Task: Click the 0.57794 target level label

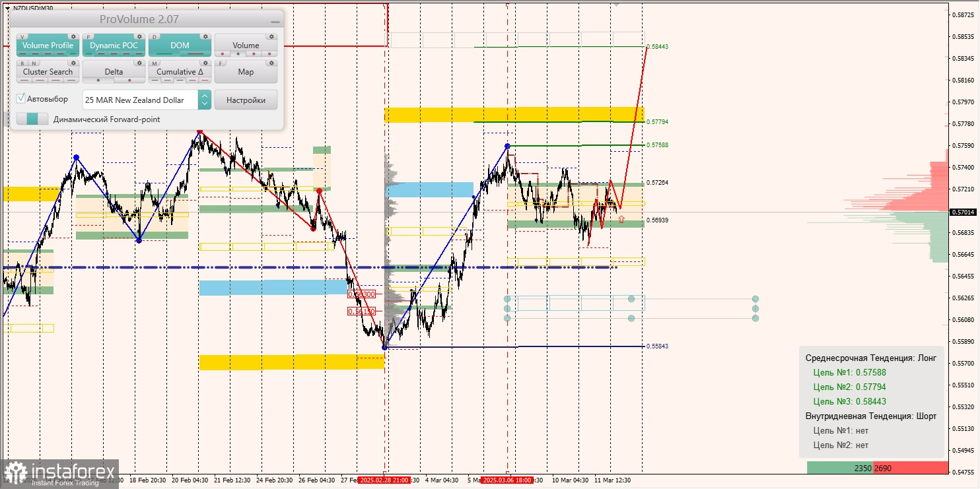Action: pos(658,122)
